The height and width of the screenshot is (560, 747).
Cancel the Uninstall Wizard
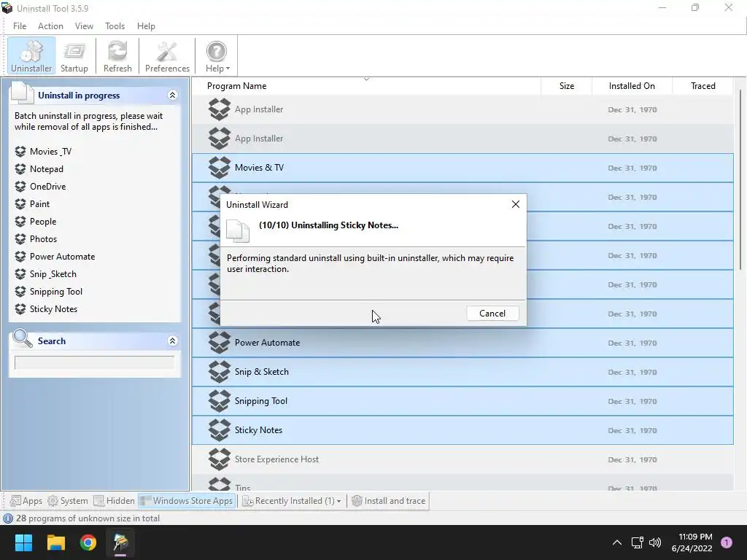(x=492, y=314)
